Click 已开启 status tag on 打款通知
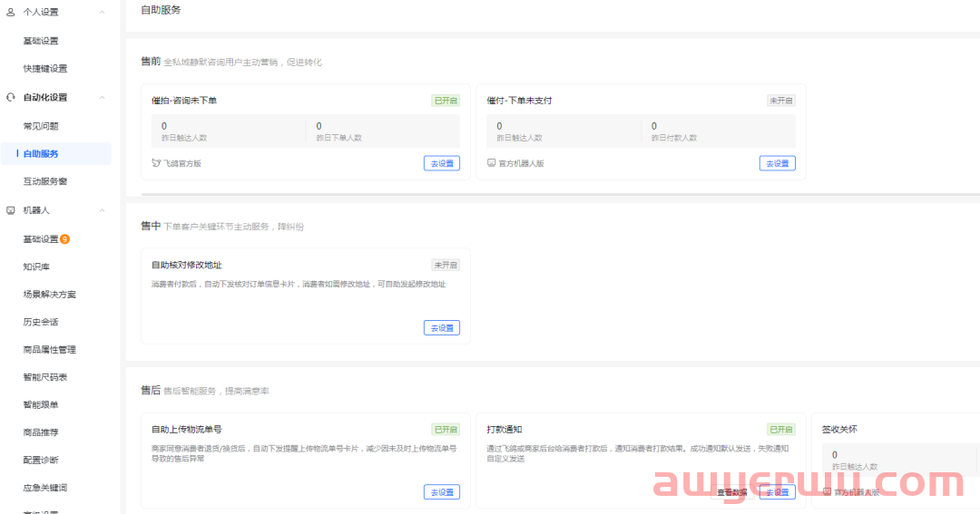Image resolution: width=980 pixels, height=514 pixels. click(781, 430)
